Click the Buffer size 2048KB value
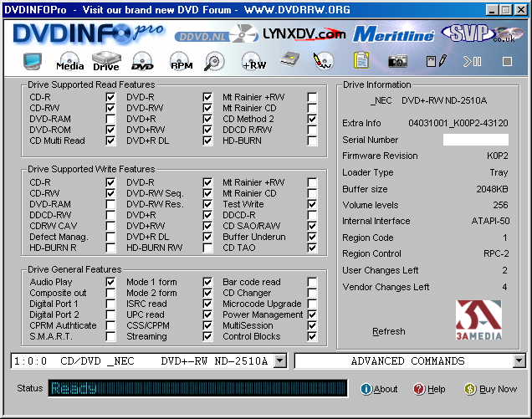532x419 pixels. (x=492, y=189)
